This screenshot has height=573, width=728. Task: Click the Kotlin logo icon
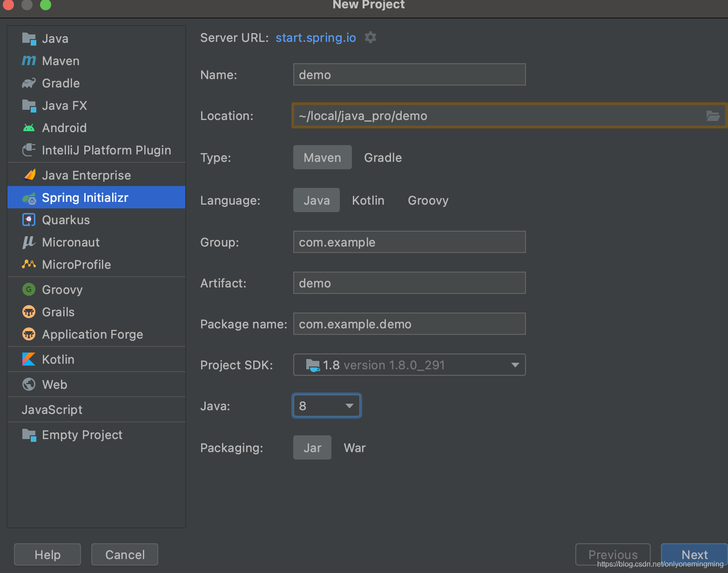point(29,359)
